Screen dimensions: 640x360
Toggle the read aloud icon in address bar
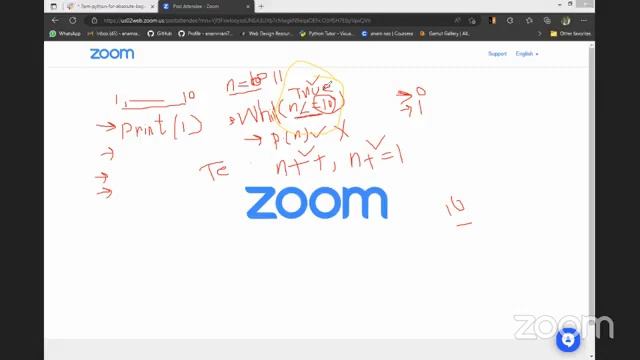pos(457,20)
